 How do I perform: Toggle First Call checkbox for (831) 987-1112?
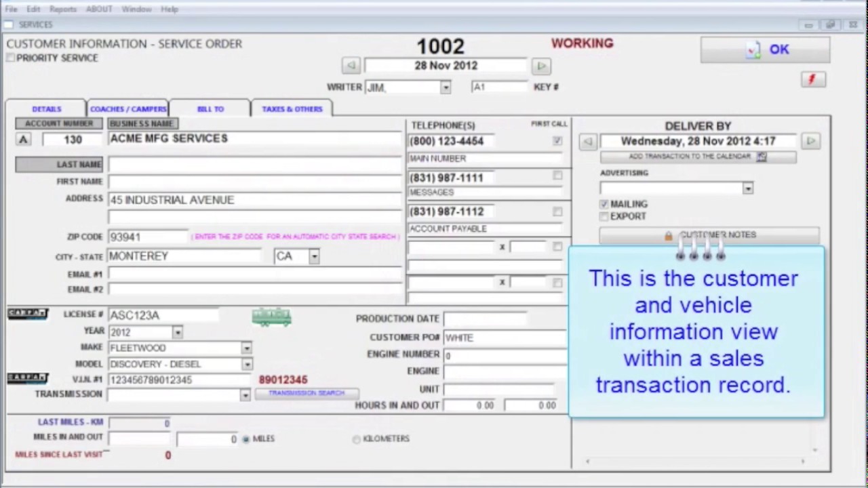pyautogui.click(x=557, y=211)
